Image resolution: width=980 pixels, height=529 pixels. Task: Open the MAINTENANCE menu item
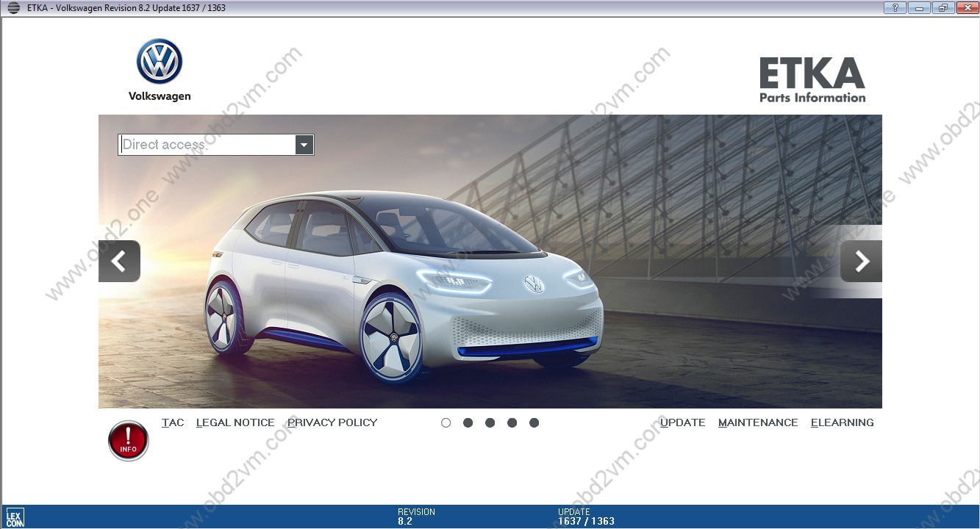pyautogui.click(x=758, y=422)
